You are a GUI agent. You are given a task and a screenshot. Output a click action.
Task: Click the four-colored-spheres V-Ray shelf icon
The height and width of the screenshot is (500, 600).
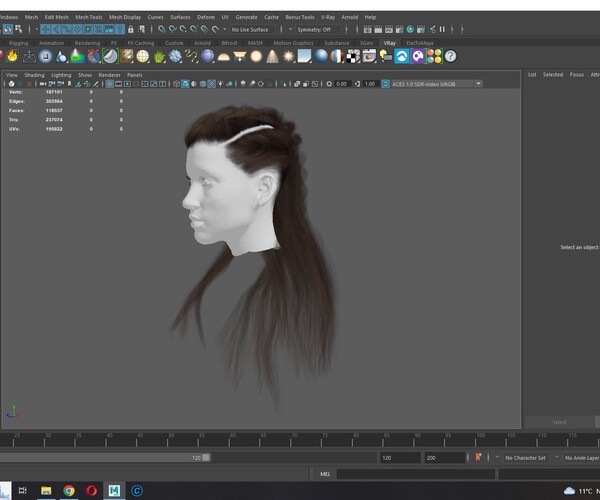click(434, 56)
